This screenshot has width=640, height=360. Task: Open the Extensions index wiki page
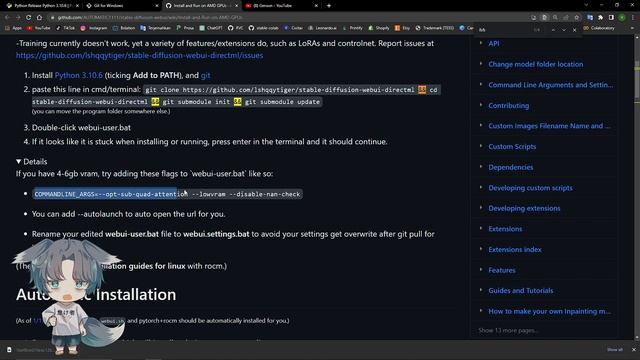click(515, 249)
